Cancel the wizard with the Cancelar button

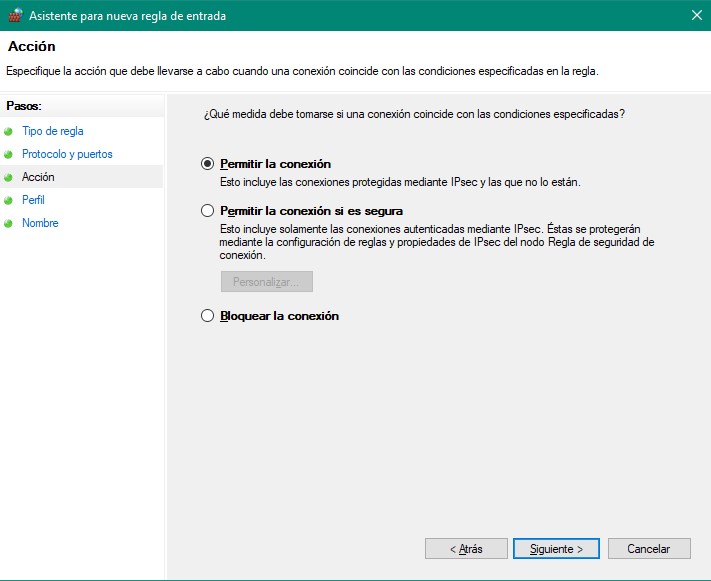coord(648,549)
